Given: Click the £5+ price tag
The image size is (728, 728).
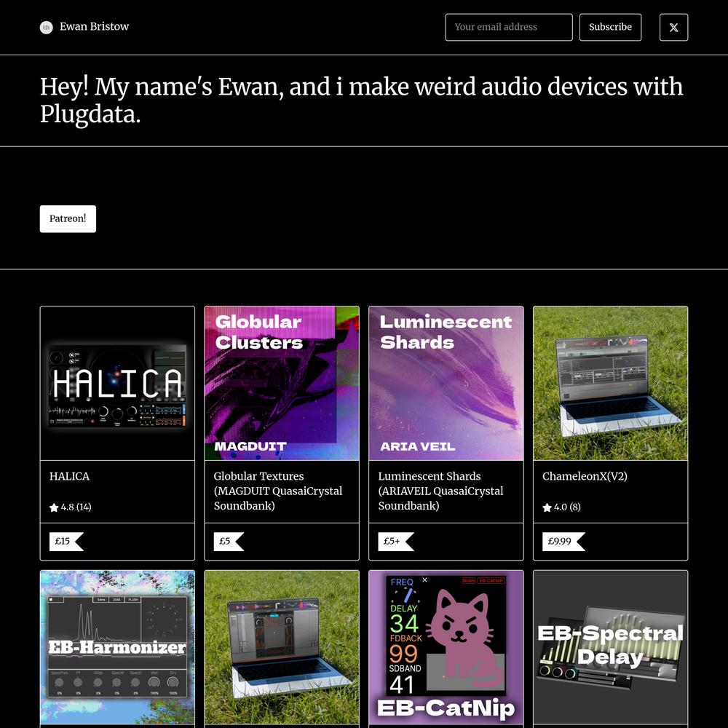Looking at the screenshot, I should pyautogui.click(x=394, y=542).
